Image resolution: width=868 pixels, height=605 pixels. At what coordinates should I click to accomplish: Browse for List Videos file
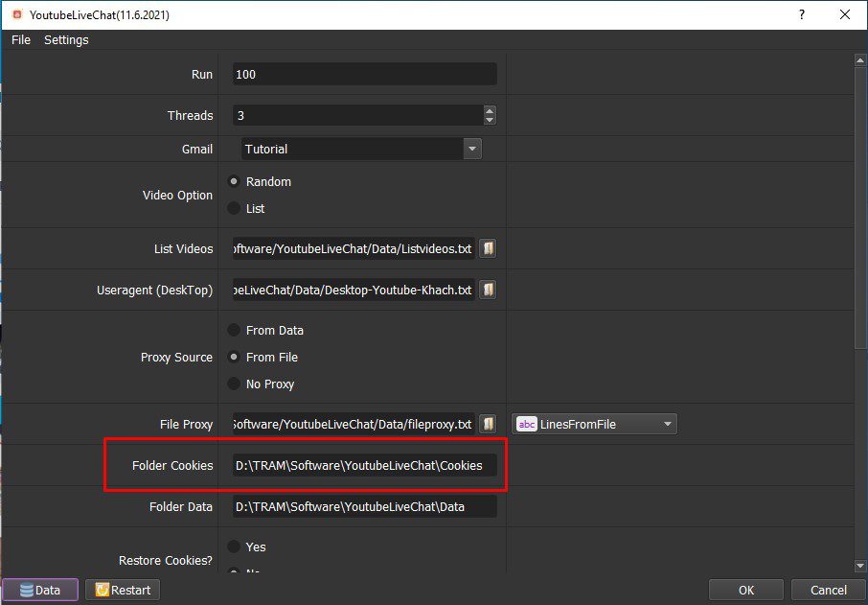[488, 248]
